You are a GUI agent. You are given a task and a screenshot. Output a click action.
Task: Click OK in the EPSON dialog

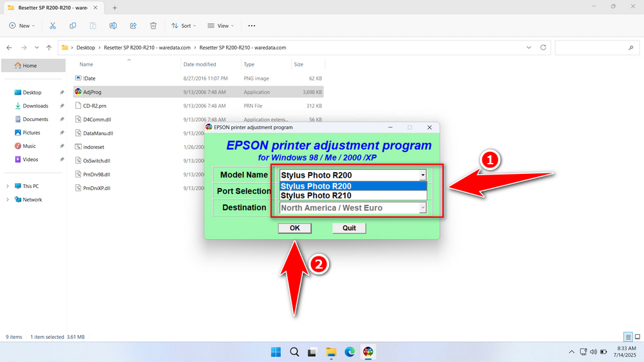[x=294, y=228]
